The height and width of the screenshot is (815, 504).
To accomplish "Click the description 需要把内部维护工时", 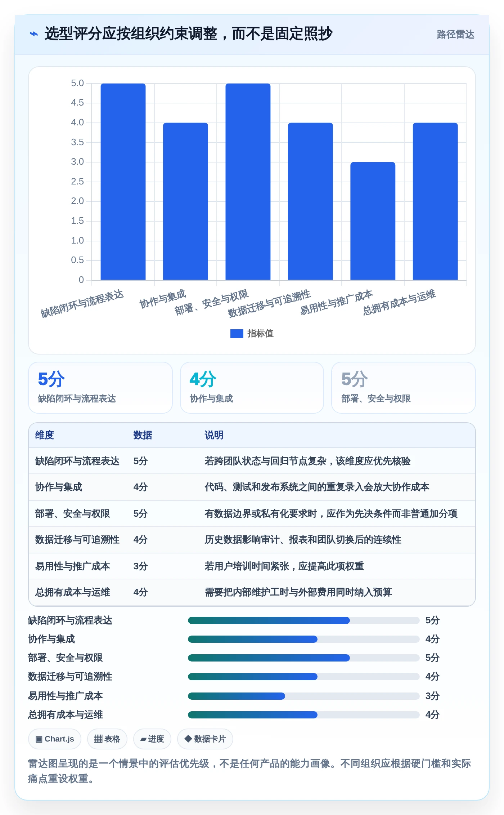I will [298, 592].
